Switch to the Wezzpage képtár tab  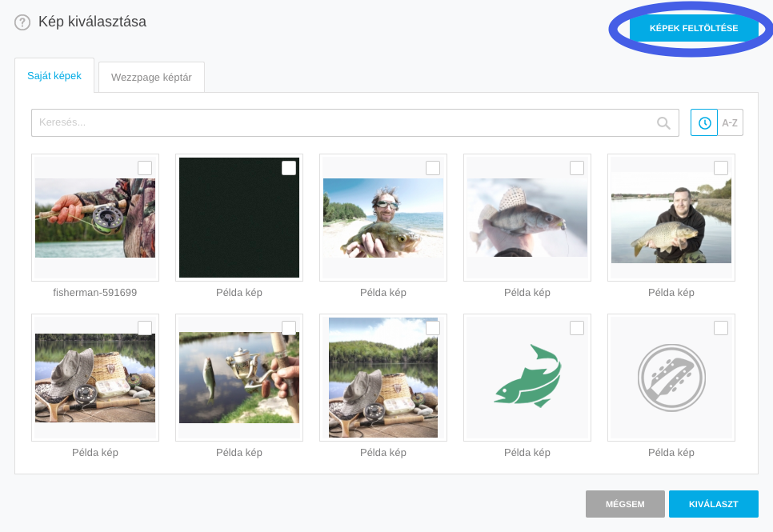tap(151, 78)
